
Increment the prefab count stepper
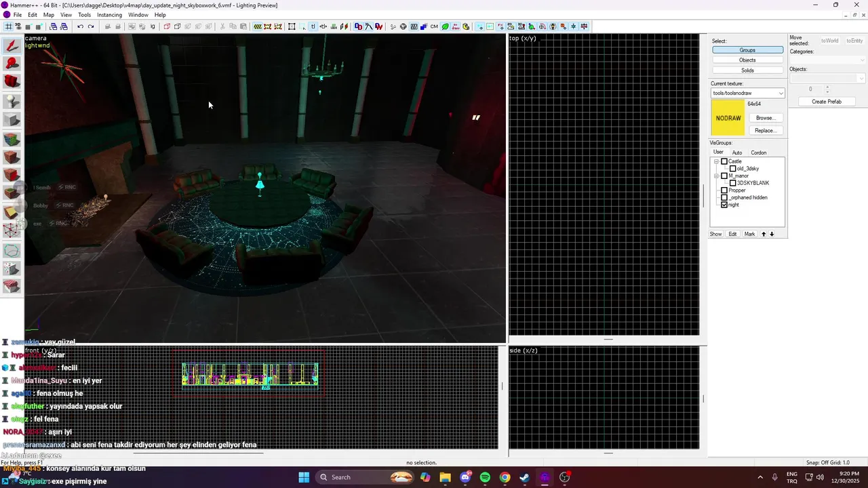click(x=827, y=87)
